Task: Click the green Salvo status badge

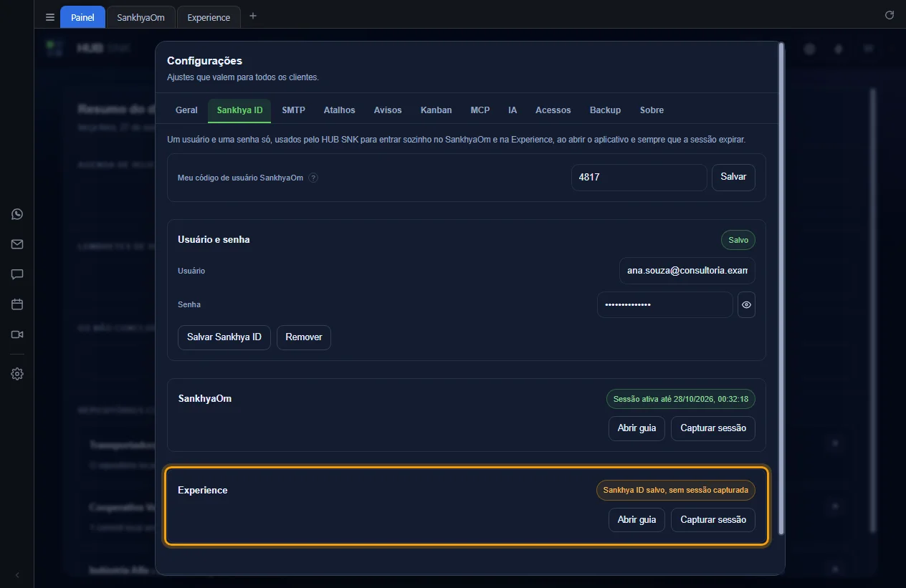Action: coord(738,240)
